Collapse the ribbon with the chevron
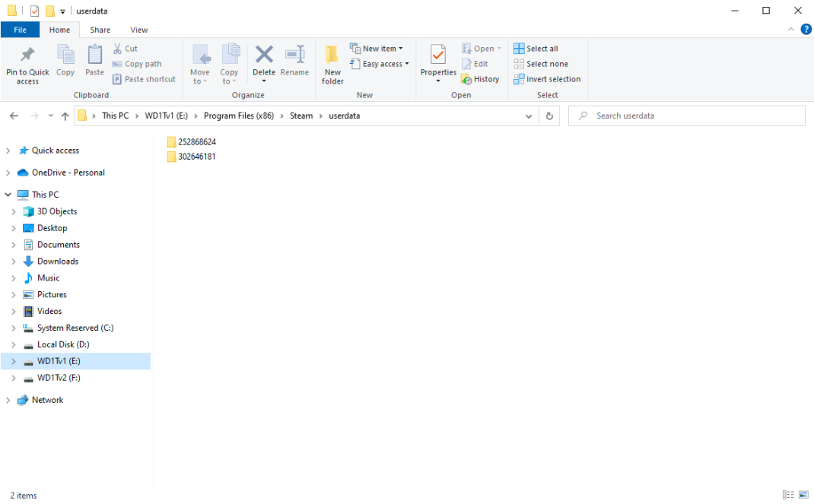Viewport: 814px width, 504px height. click(x=790, y=30)
